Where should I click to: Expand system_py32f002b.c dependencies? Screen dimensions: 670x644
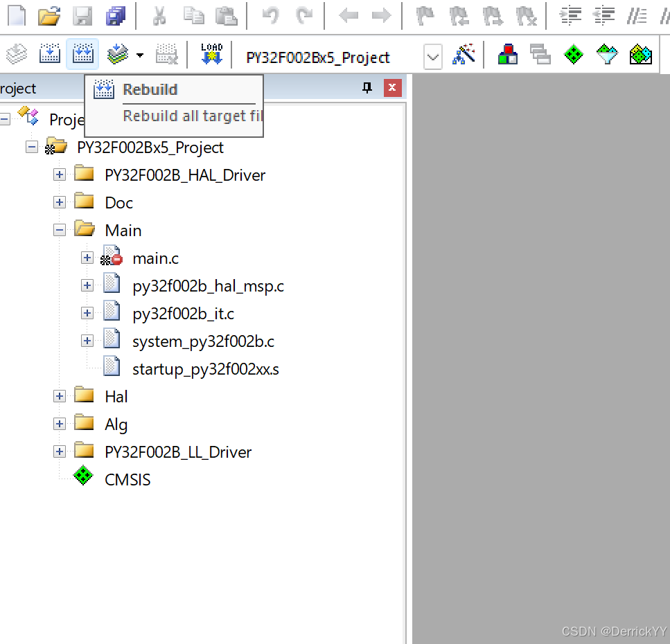tap(87, 341)
